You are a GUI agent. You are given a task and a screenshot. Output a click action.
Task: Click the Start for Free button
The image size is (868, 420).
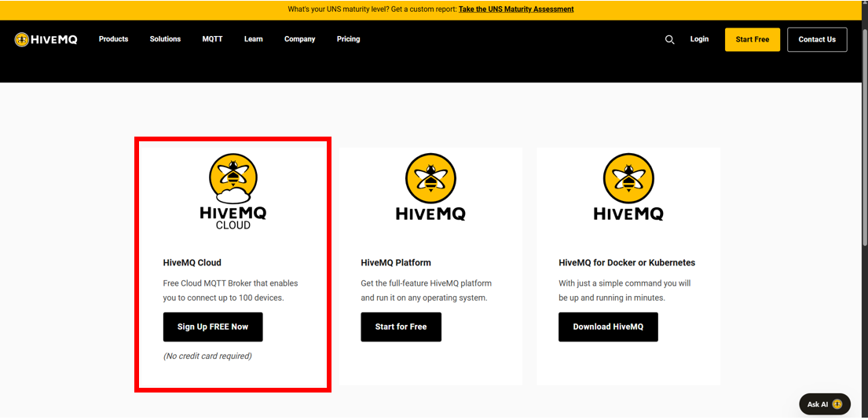click(401, 327)
